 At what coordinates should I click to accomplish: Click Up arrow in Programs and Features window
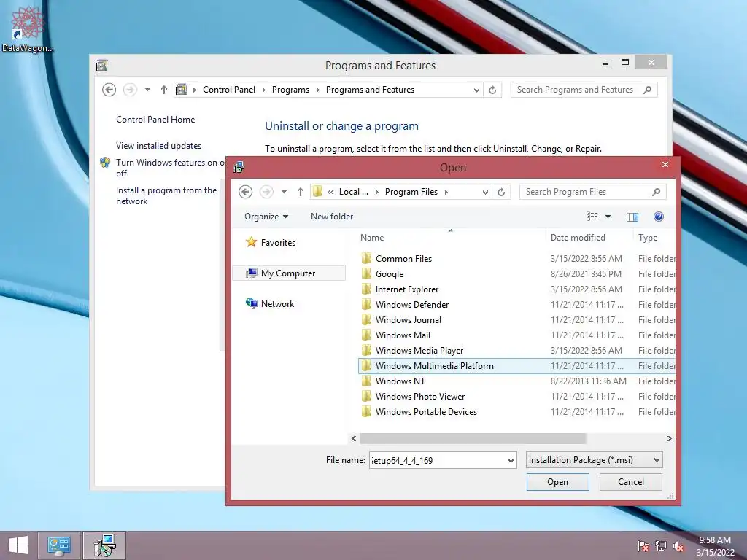coord(164,90)
